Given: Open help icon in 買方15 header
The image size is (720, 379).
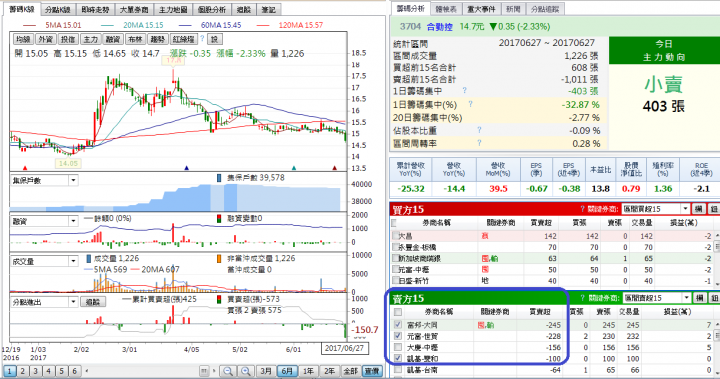Looking at the screenshot, I should [583, 209].
